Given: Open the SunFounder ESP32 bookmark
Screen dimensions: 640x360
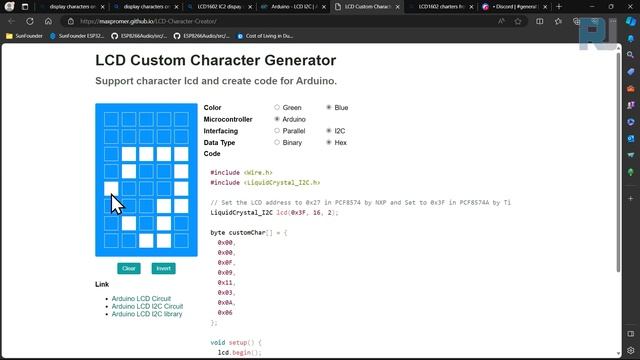Looking at the screenshot, I should tap(77, 36).
